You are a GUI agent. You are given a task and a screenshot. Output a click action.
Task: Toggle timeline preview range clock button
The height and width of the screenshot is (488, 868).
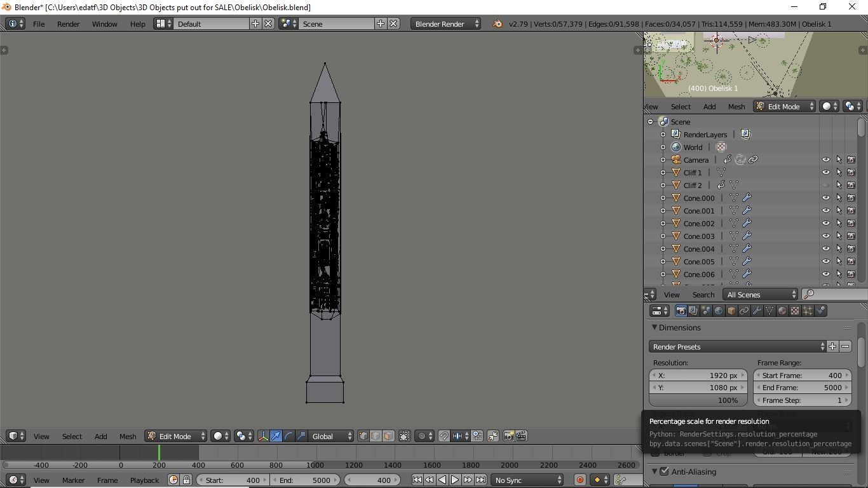[x=173, y=480]
